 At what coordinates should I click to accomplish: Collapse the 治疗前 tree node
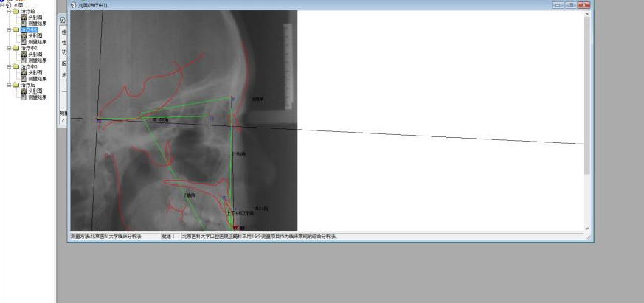(8, 11)
